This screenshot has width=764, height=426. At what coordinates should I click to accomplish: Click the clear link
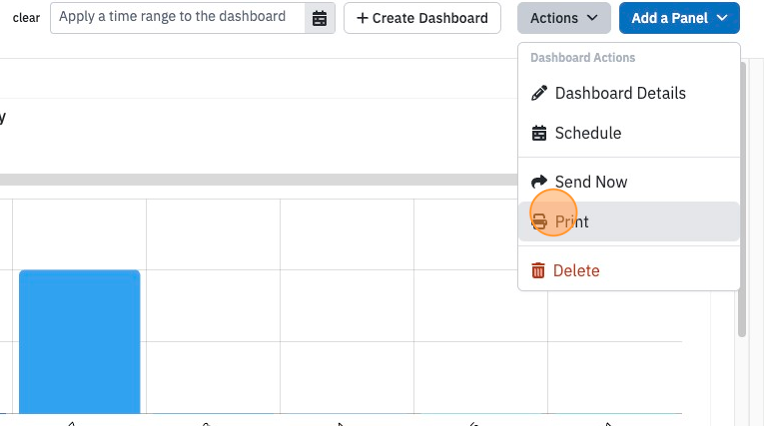pyautogui.click(x=26, y=18)
